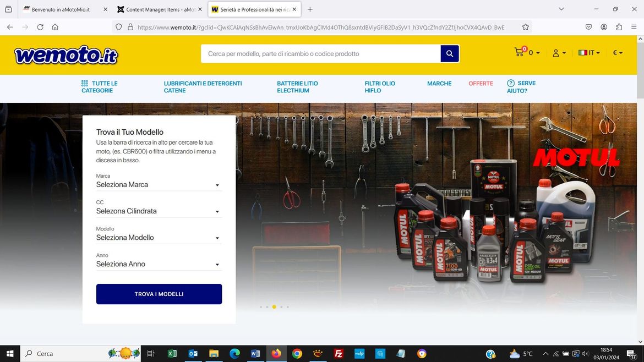Open the Marche menu item
The height and width of the screenshot is (362, 644).
[439, 83]
